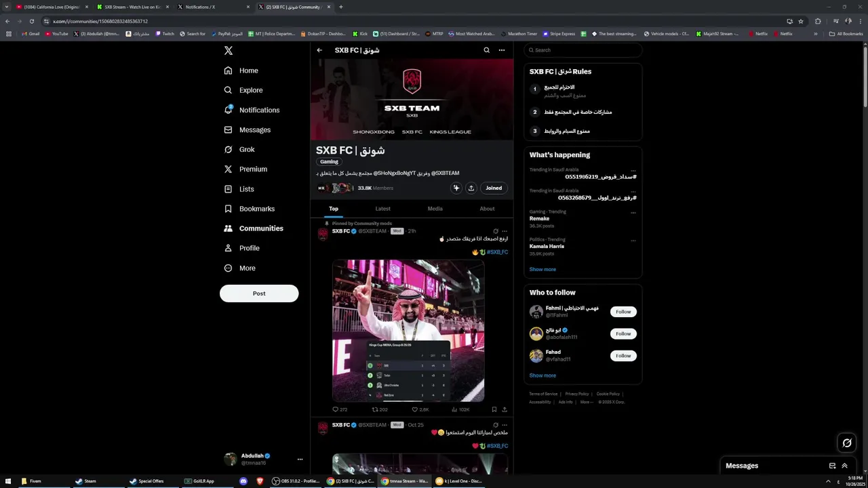Click the X logo in sidebar

pos(229,51)
